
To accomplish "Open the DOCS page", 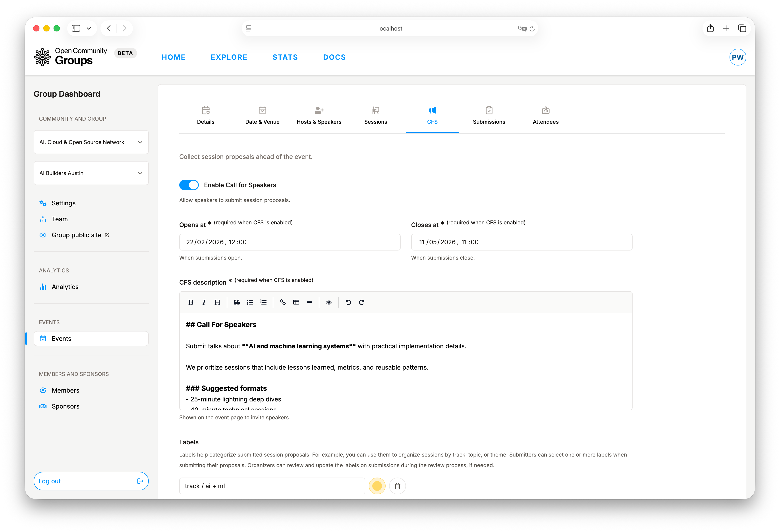I will (334, 57).
